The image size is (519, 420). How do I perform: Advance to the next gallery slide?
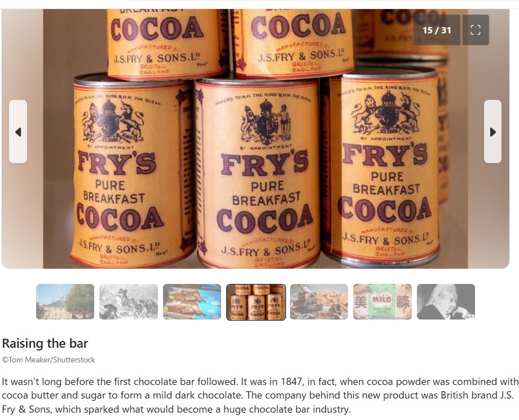pos(492,132)
